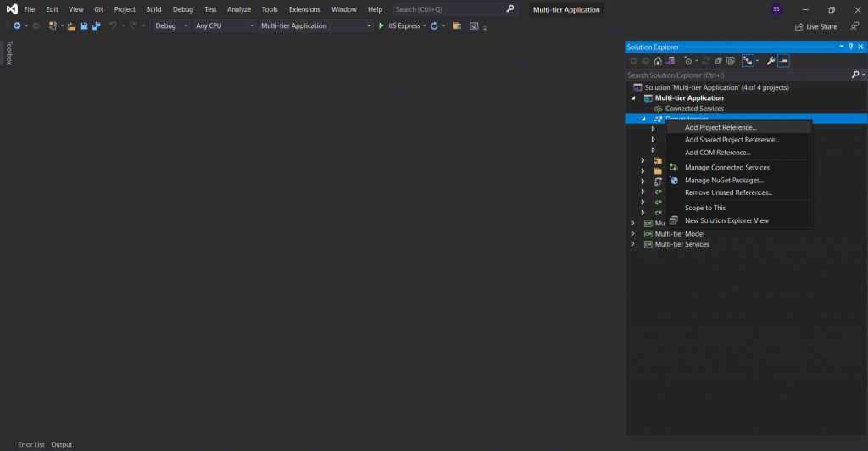Start IIS Express with the green play icon
This screenshot has width=868, height=451.
click(x=381, y=26)
